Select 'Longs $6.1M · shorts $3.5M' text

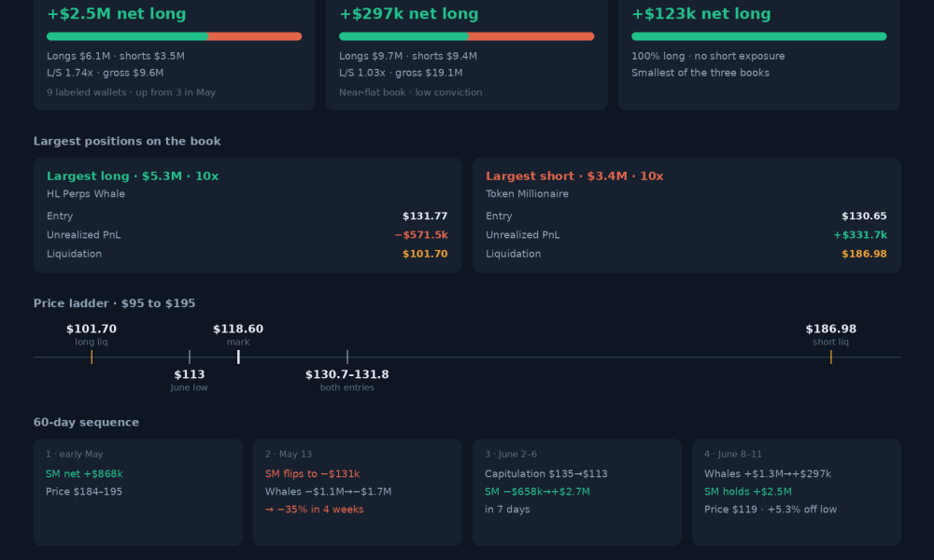[x=116, y=56]
